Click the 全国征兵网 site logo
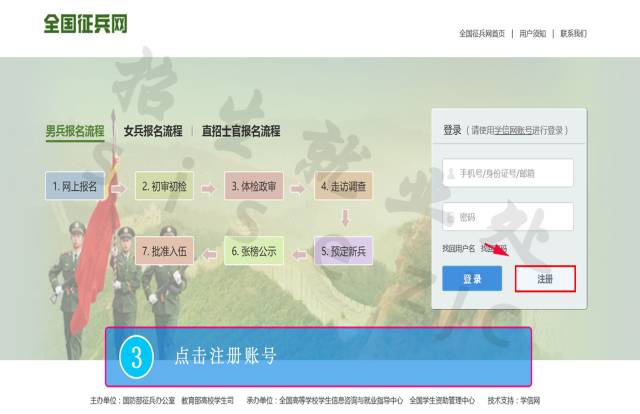Image resolution: width=640 pixels, height=414 pixels. [85, 23]
